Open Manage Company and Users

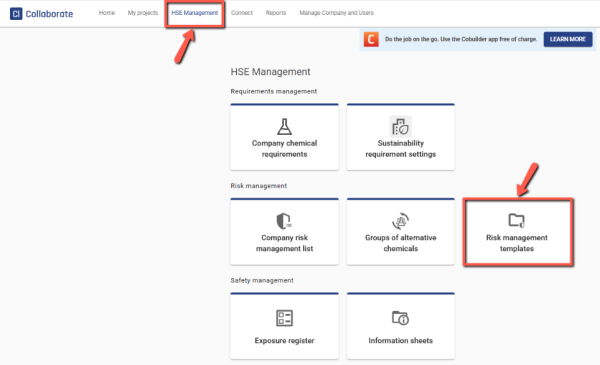tap(336, 13)
